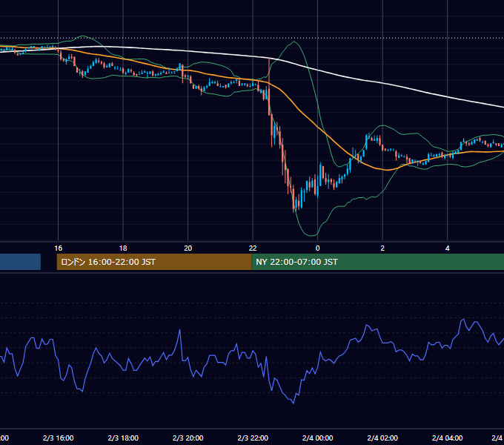The image size is (504, 445).
Task: Click the 2/3 18:00 label on oscillator axis
Action: coord(123,438)
